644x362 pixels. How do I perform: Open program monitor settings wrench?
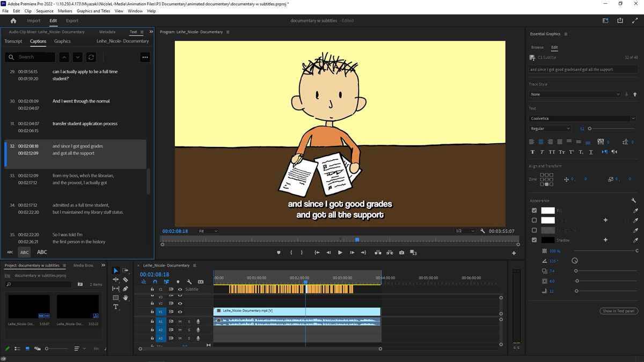[x=482, y=231]
